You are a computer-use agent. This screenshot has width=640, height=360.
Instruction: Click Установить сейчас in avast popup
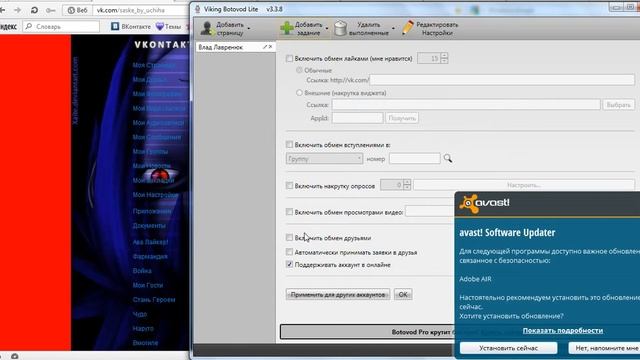pos(509,348)
